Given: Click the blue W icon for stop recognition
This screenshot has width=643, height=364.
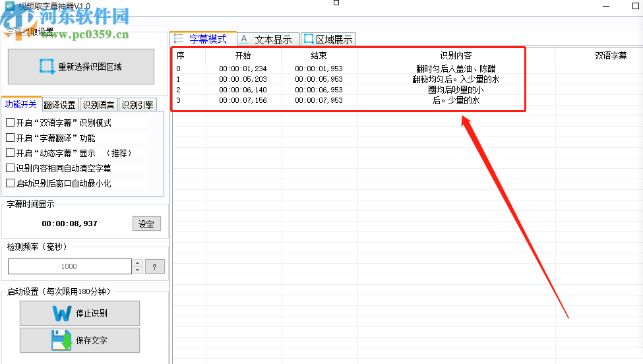Looking at the screenshot, I should coord(61,314).
